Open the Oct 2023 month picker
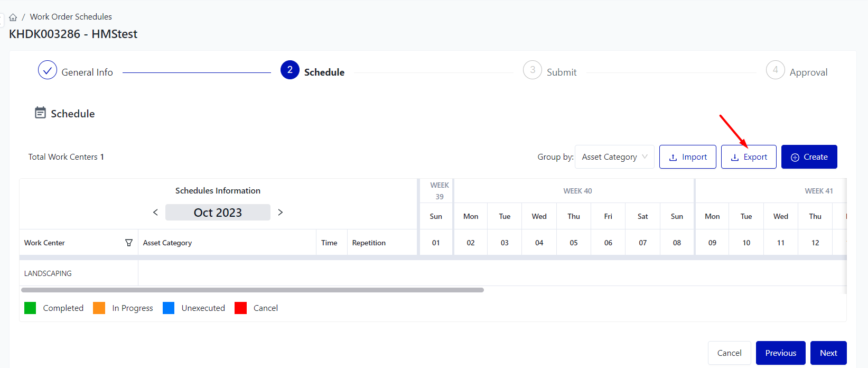 [218, 213]
